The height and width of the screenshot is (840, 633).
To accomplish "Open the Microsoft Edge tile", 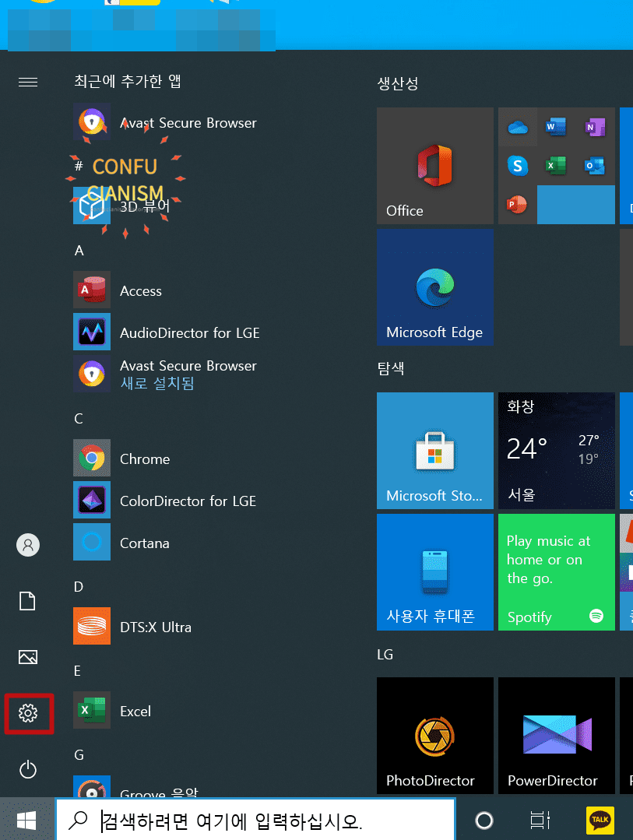I will click(x=435, y=287).
